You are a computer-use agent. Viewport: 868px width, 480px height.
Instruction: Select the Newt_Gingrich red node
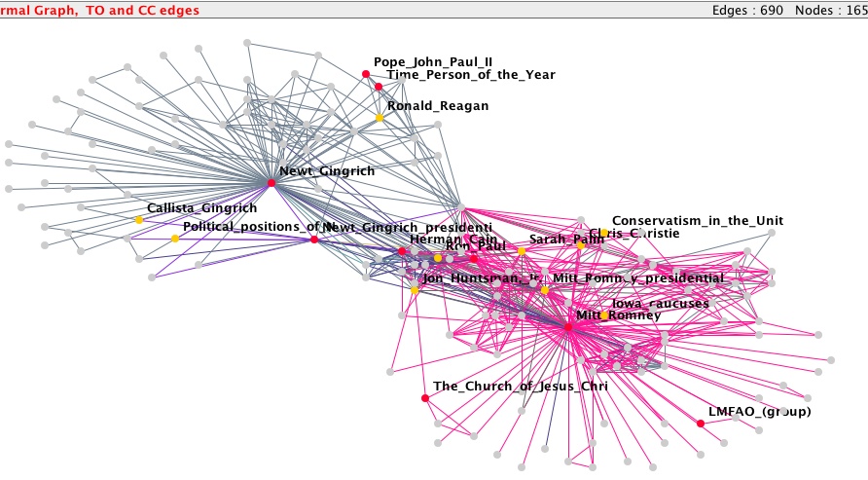click(271, 183)
